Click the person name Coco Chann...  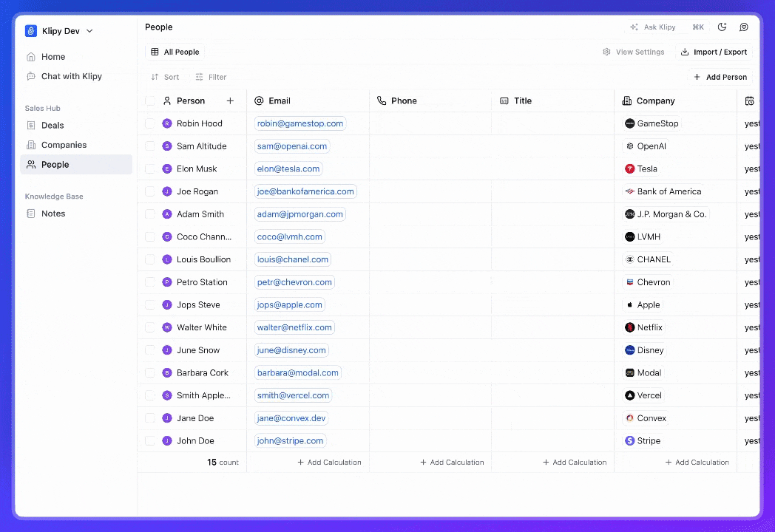click(203, 237)
